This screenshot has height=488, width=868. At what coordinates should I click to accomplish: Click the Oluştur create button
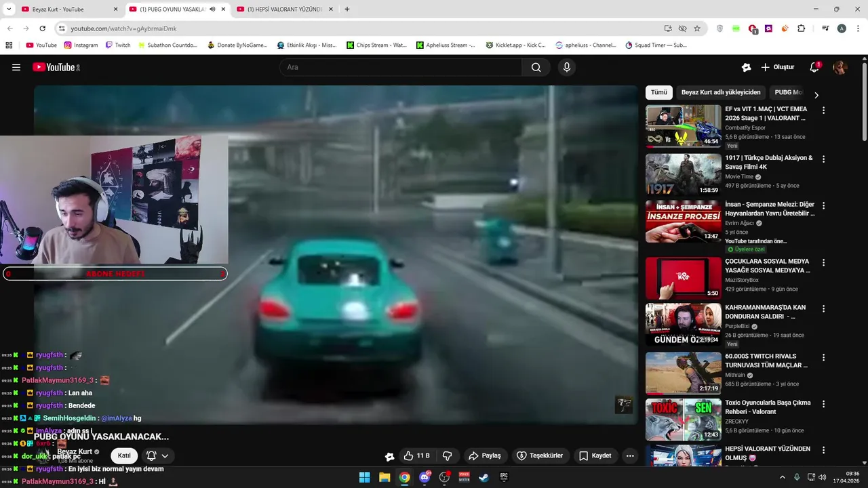[x=777, y=67]
